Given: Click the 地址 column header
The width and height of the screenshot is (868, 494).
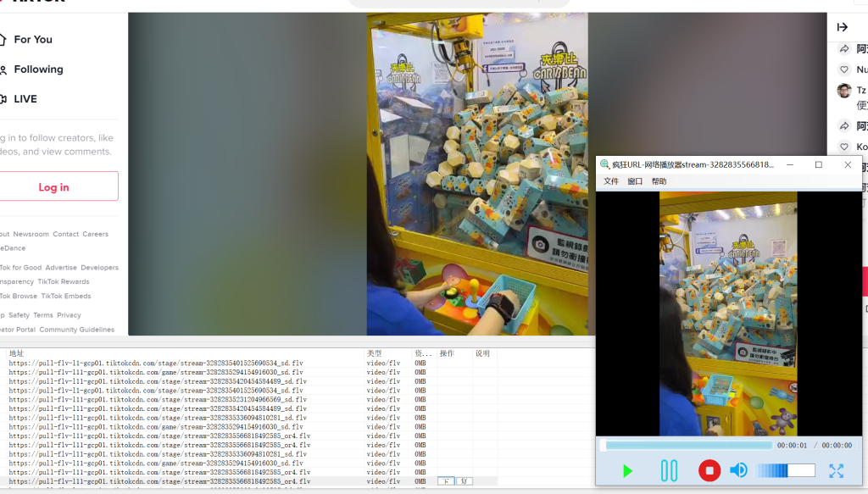Looking at the screenshot, I should [x=17, y=353].
